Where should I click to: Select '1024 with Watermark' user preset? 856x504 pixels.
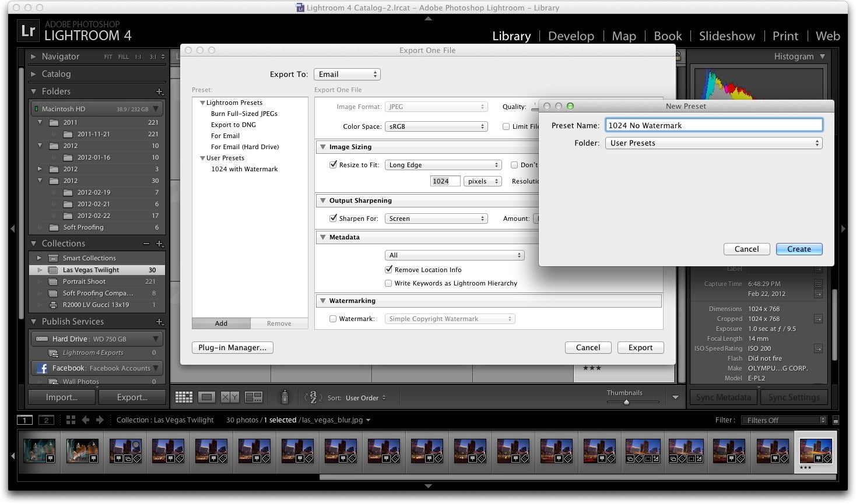(244, 169)
